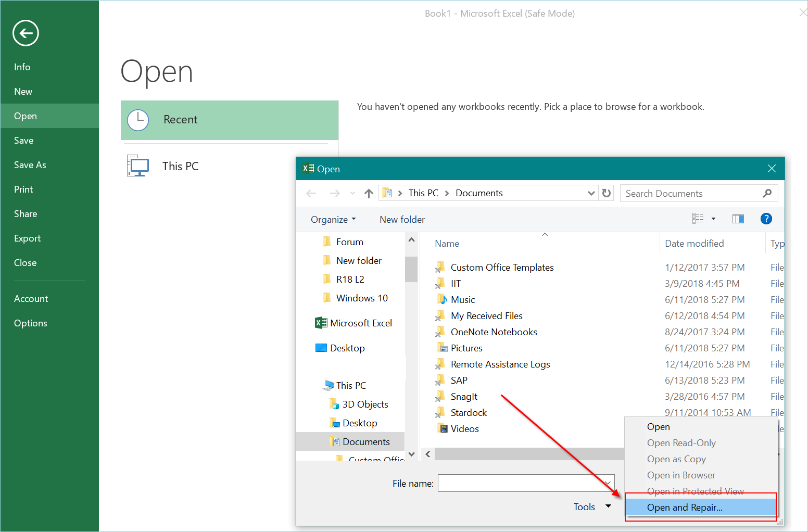The width and height of the screenshot is (808, 532).
Task: Open the view options dropdown arrow
Action: (x=713, y=219)
